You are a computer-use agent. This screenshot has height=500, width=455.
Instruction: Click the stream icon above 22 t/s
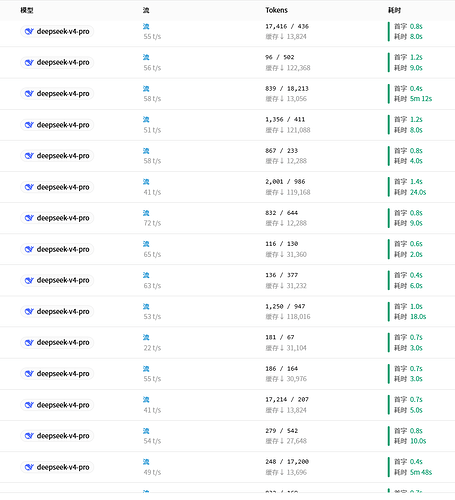(x=146, y=337)
